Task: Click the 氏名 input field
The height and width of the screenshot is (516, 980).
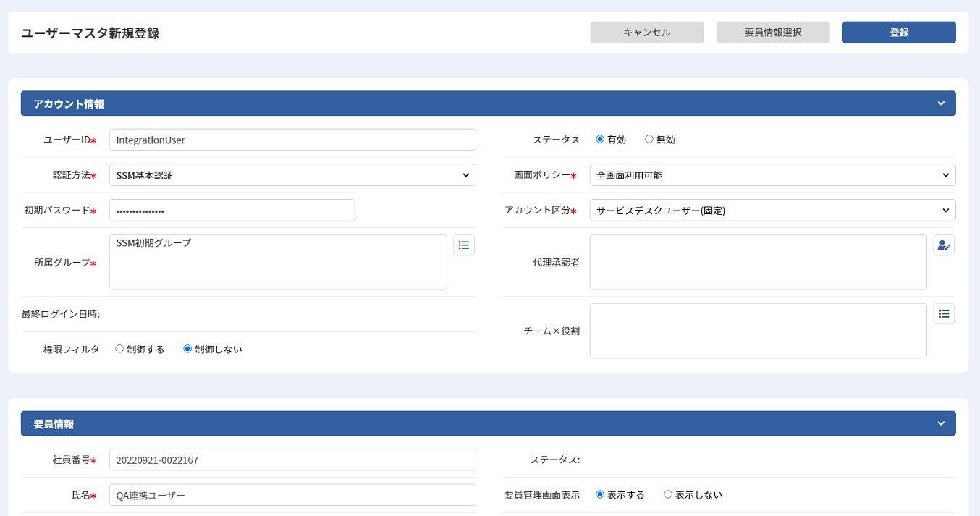Action: [292, 495]
